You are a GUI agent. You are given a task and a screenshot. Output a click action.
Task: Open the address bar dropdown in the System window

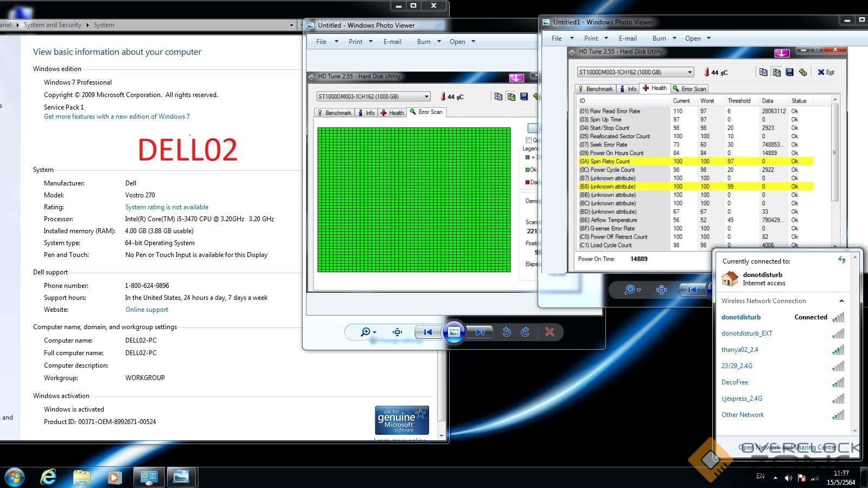[291, 25]
